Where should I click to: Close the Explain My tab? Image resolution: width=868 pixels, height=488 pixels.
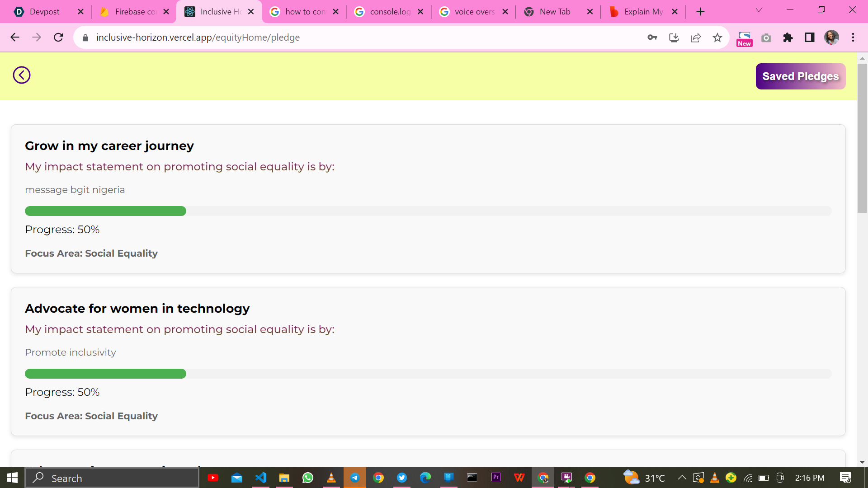click(x=675, y=12)
